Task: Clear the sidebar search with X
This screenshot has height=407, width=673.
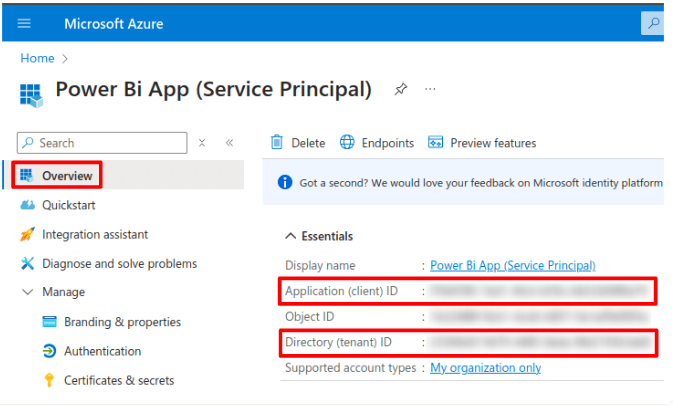Action: 202,143
